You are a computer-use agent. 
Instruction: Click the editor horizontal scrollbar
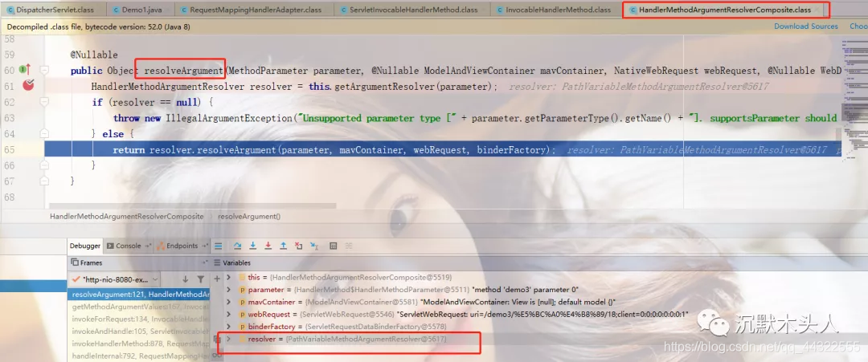coord(193,205)
